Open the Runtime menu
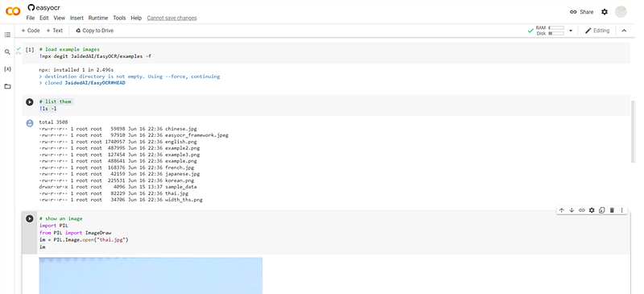This screenshot has height=294, width=644. coord(98,18)
